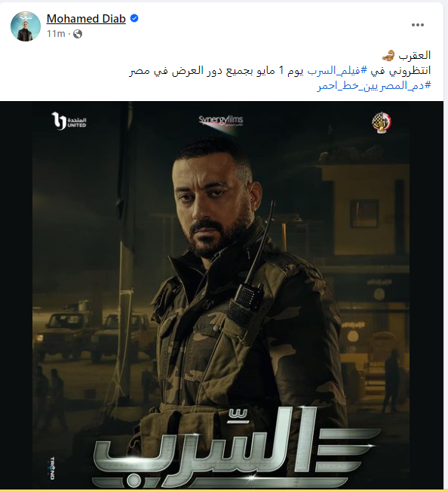The width and height of the screenshot is (448, 491).
Task: Open the #دم_المصريين_خط_احمر hashtag link
Action: coord(374,86)
